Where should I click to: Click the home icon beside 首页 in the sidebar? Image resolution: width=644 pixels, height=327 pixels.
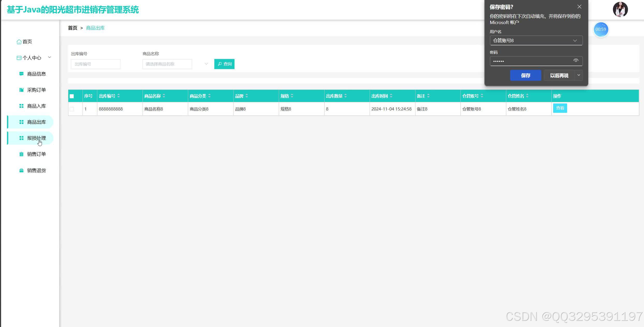point(19,42)
